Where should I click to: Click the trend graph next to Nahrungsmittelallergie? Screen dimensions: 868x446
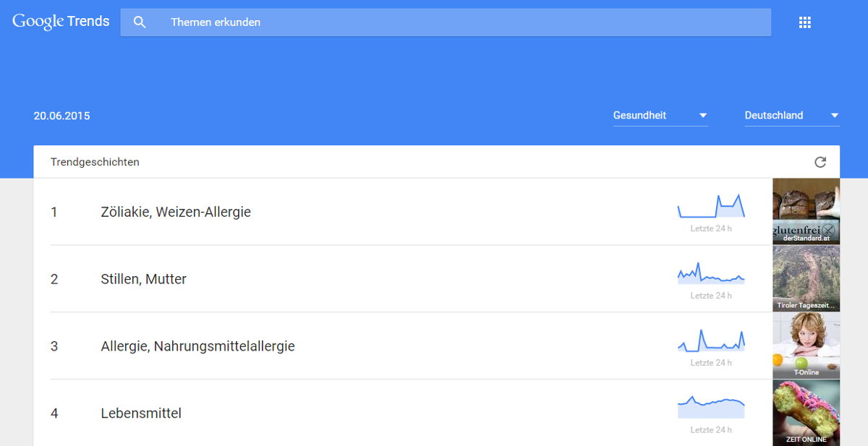point(711,340)
